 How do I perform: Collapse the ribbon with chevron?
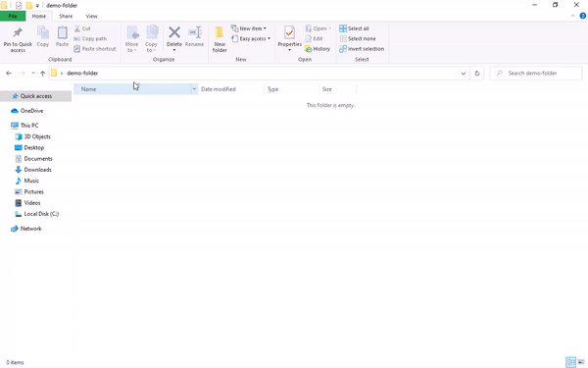coord(572,16)
